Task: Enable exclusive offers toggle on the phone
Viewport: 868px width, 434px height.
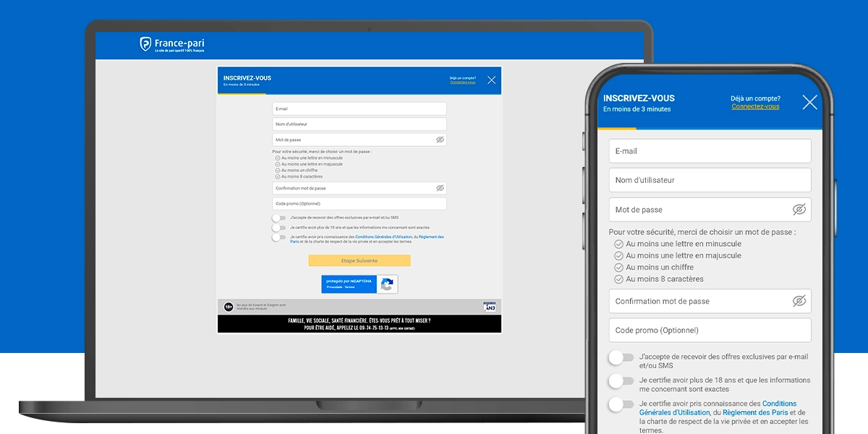Action: [621, 357]
